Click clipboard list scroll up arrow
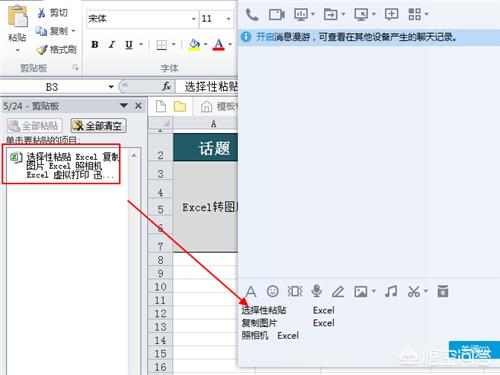500x375 pixels. click(x=134, y=155)
